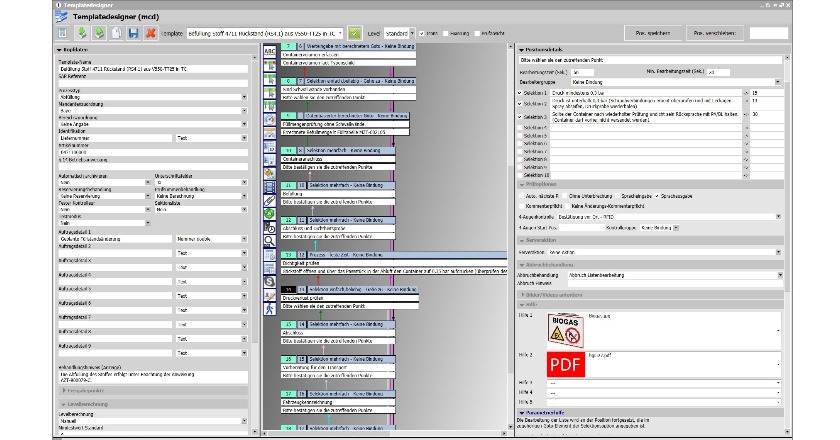
Task: Enable the Keine Änderungs-Kommentarpflicht checkbox
Action: pos(567,206)
